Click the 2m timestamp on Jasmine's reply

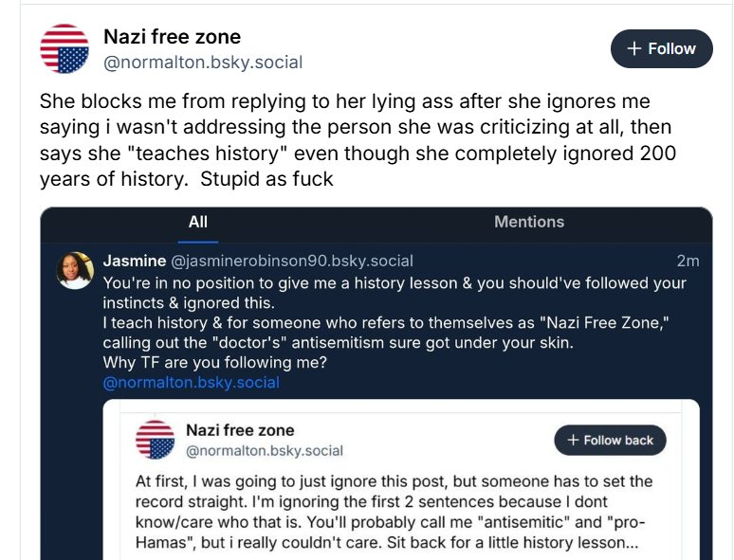[688, 261]
